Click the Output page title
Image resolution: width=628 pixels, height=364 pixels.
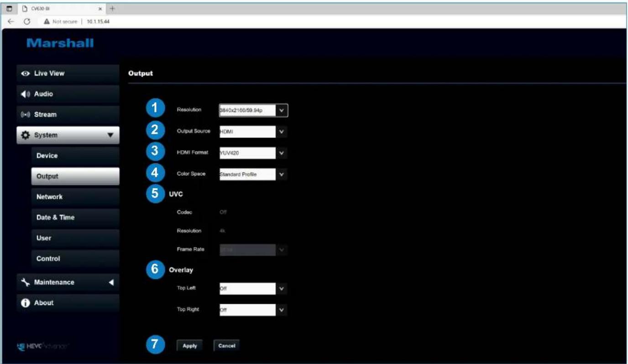pos(141,73)
